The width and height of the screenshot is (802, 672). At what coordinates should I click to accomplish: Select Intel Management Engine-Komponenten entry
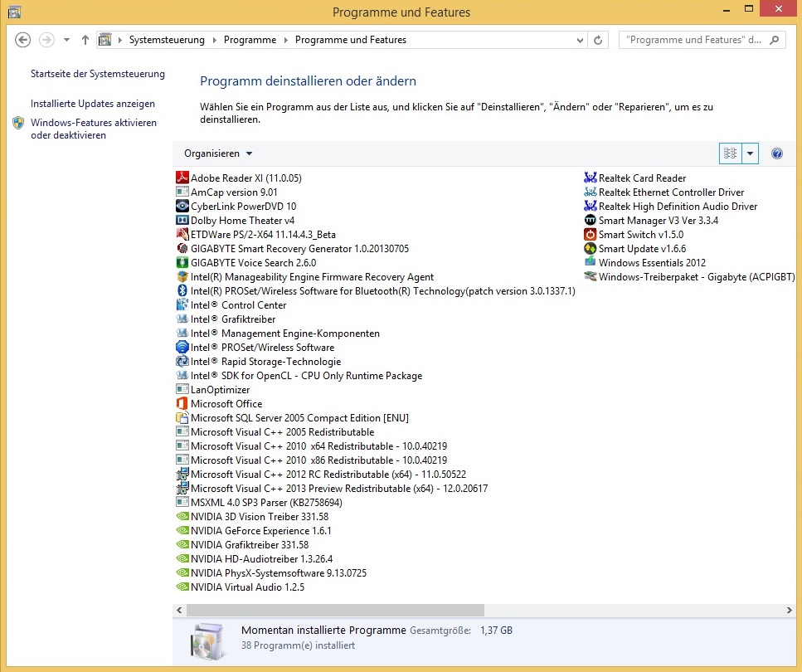click(x=278, y=334)
